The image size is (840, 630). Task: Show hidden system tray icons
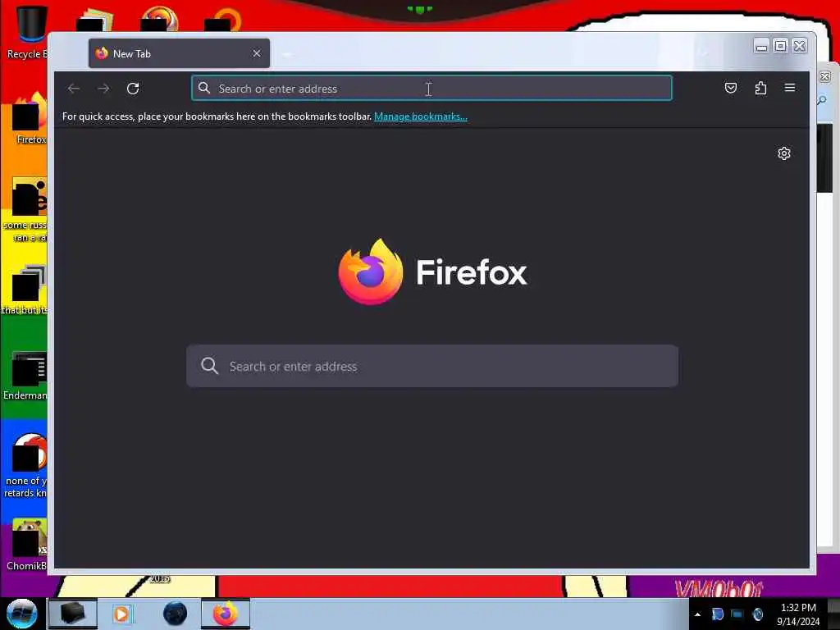[x=697, y=614]
